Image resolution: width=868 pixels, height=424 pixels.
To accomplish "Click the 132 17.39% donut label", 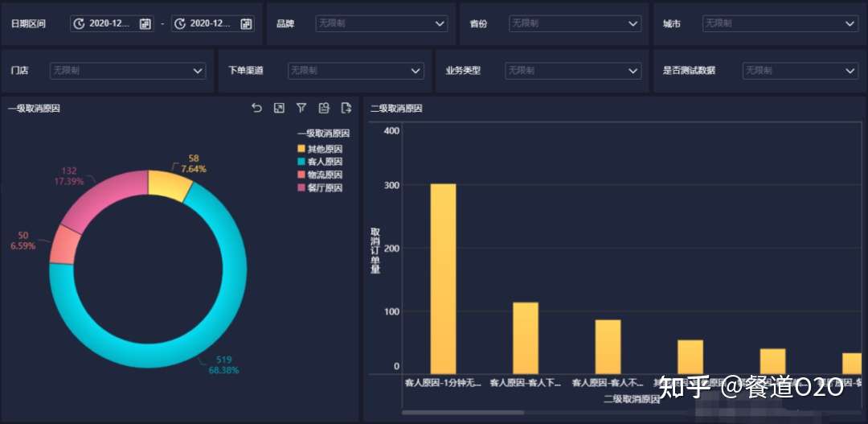I will tap(69, 176).
